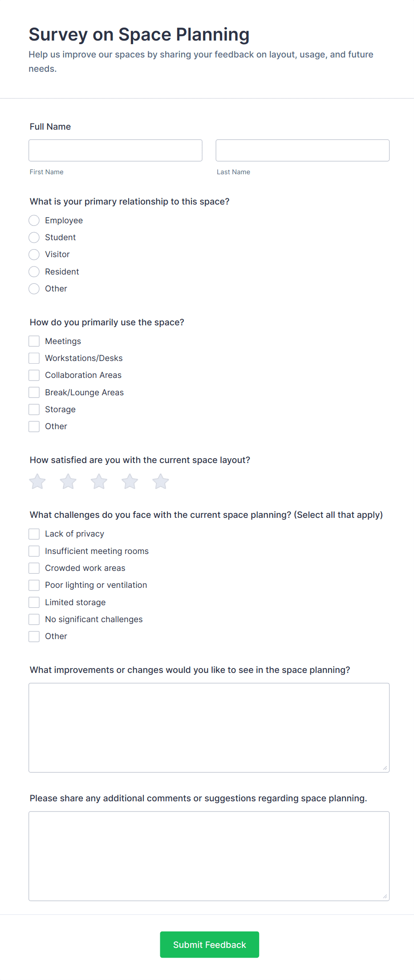Tick No significant challenges
This screenshot has height=980, width=414.
click(x=34, y=619)
